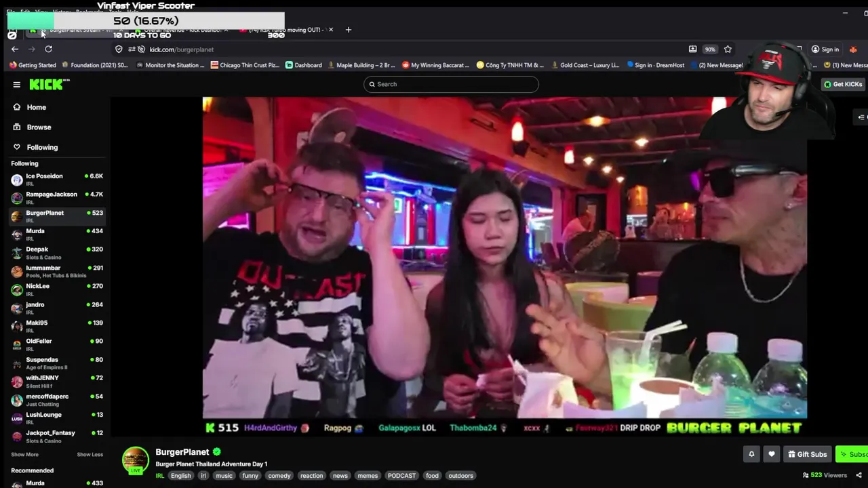Open the Getting Started bookmark
868x488 pixels.
click(x=33, y=65)
